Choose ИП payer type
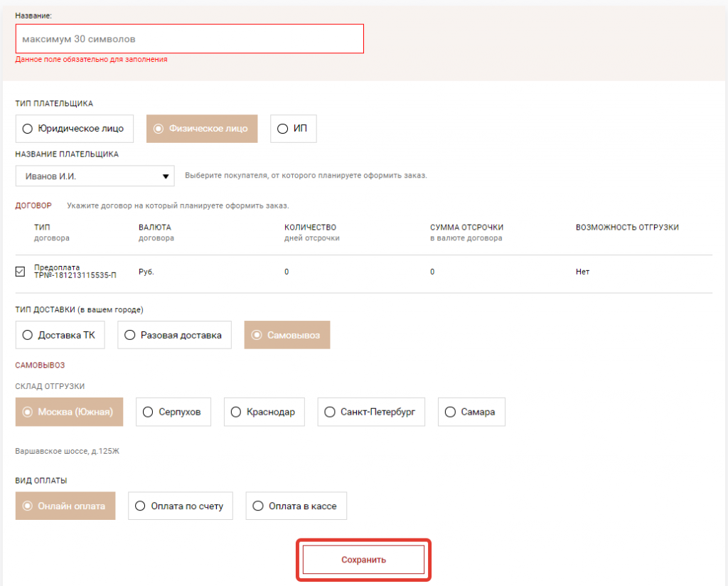The image size is (728, 586). point(294,129)
